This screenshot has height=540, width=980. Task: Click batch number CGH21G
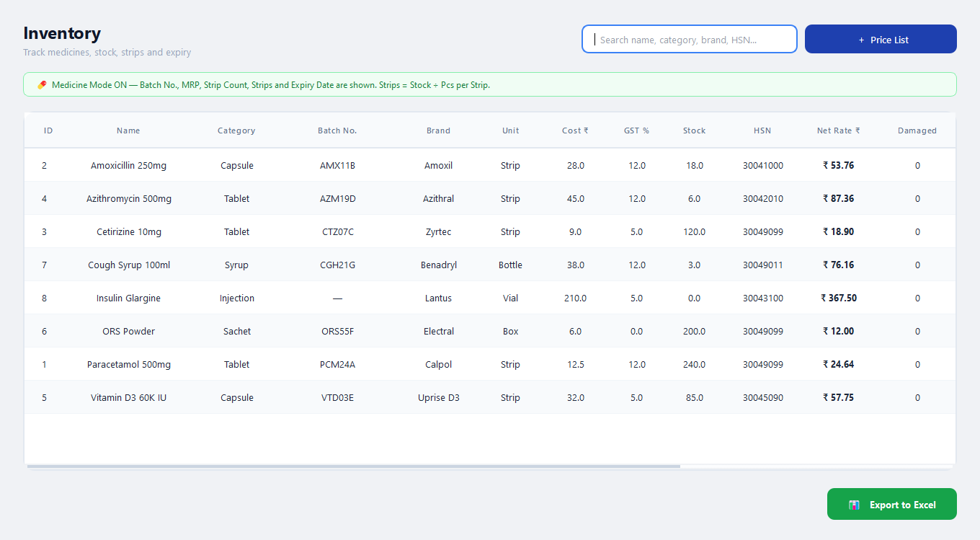(337, 265)
